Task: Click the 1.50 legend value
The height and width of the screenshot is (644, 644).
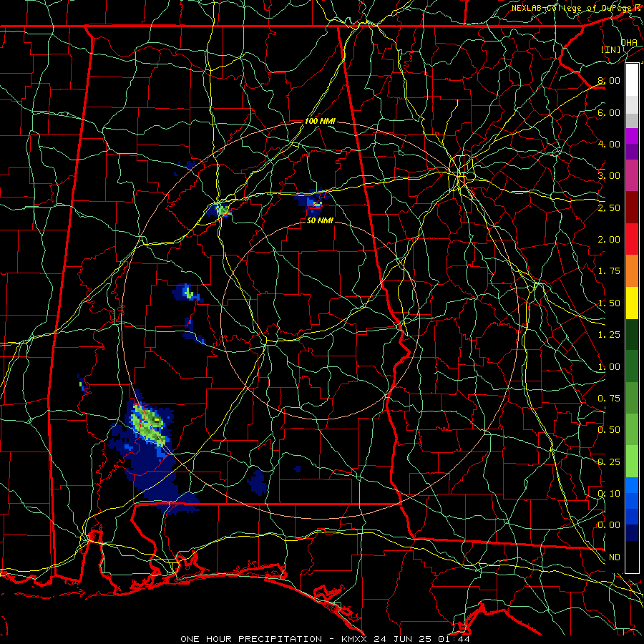Action: (609, 303)
